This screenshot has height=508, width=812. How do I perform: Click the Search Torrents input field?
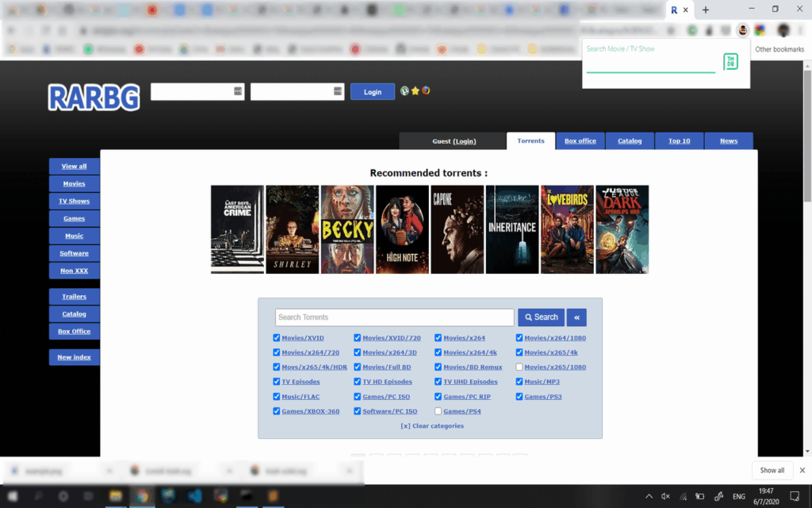(395, 317)
